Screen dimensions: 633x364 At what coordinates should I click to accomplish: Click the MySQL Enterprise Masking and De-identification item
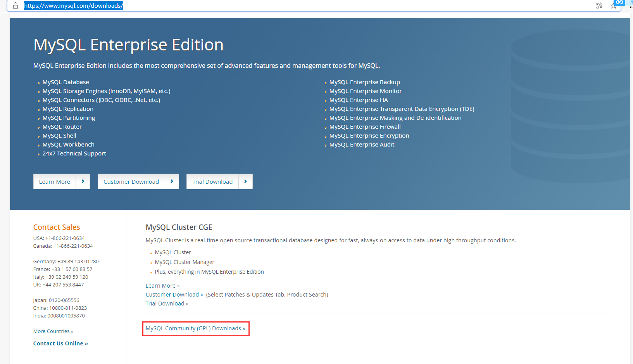(x=395, y=118)
